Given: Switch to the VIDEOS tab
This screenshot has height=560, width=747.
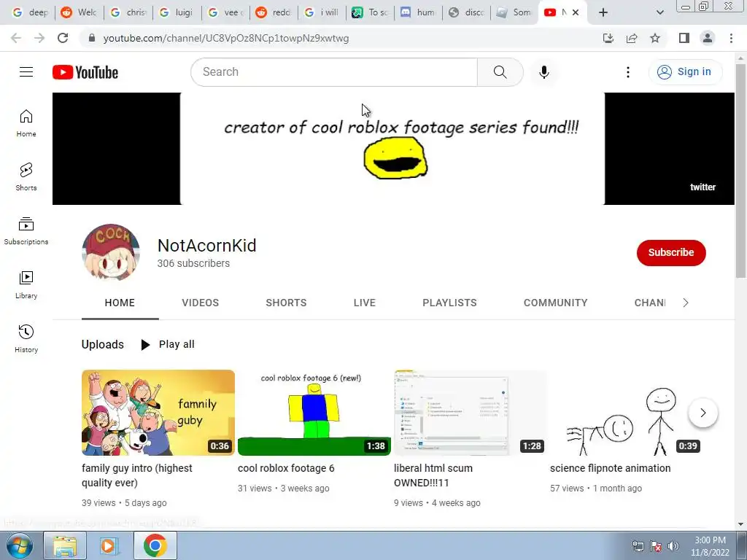Looking at the screenshot, I should point(200,303).
